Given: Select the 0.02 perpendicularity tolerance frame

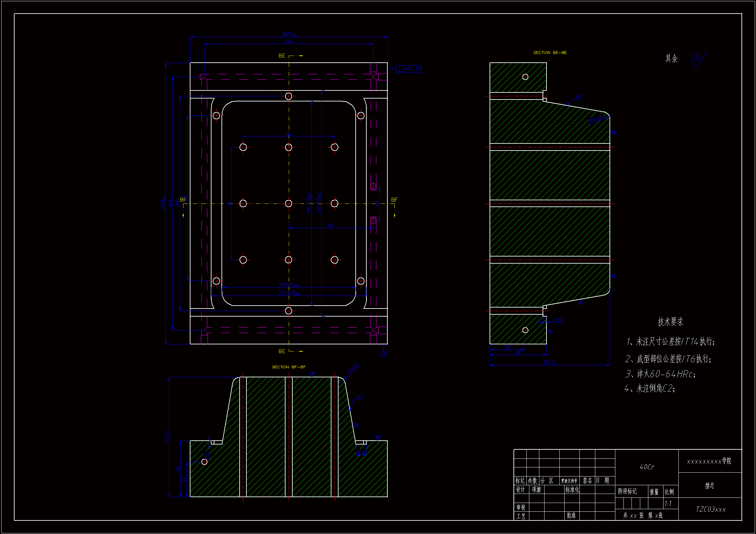Looking at the screenshot, I should coord(409,69).
